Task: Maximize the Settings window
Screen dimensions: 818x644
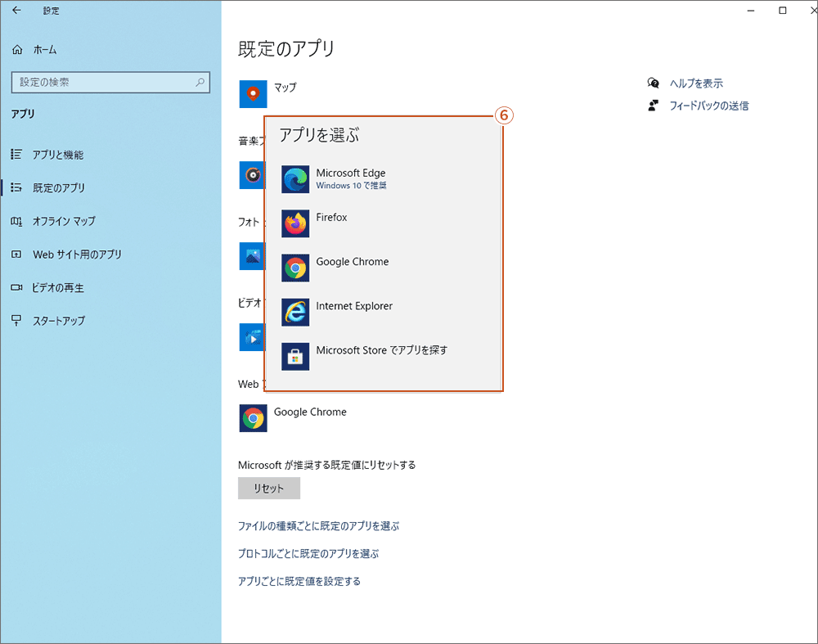Action: point(783,11)
